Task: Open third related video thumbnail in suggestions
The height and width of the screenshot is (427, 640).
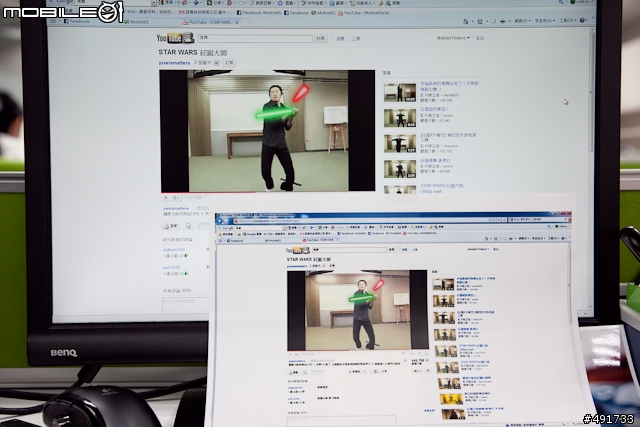Action: (400, 143)
